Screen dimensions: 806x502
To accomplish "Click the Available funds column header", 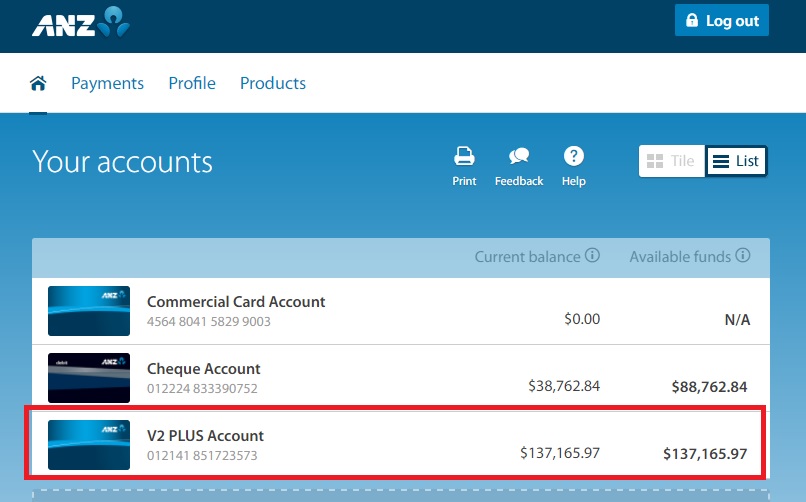I will (680, 257).
